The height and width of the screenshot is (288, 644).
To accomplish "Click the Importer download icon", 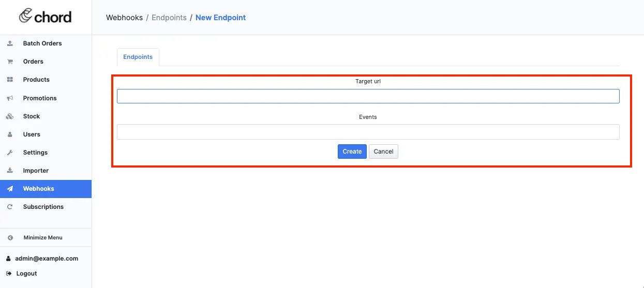I will click(10, 171).
